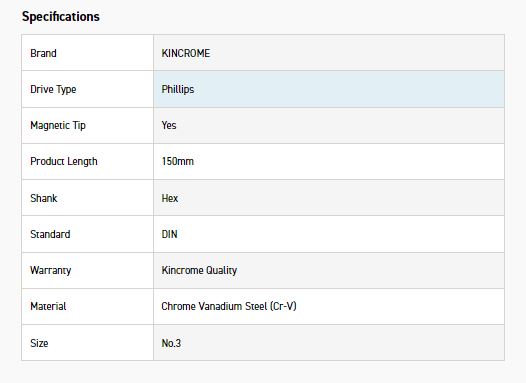
Task: Click the 150mm length value
Action: click(177, 161)
